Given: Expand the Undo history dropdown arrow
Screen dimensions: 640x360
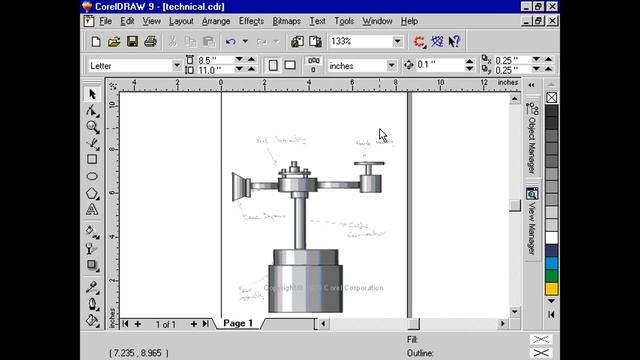Looking at the screenshot, I should pos(245,42).
